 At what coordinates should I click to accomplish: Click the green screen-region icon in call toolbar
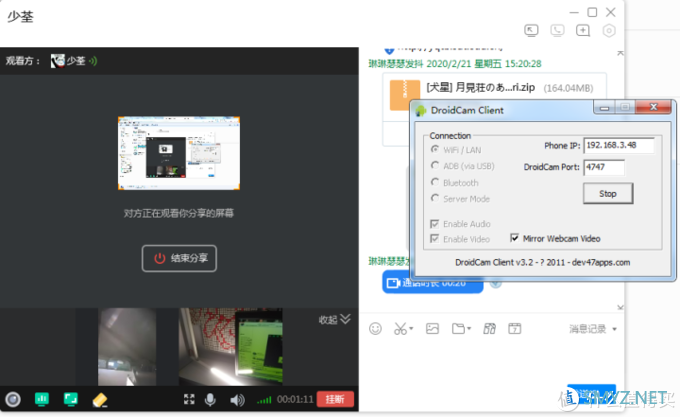[70, 399]
